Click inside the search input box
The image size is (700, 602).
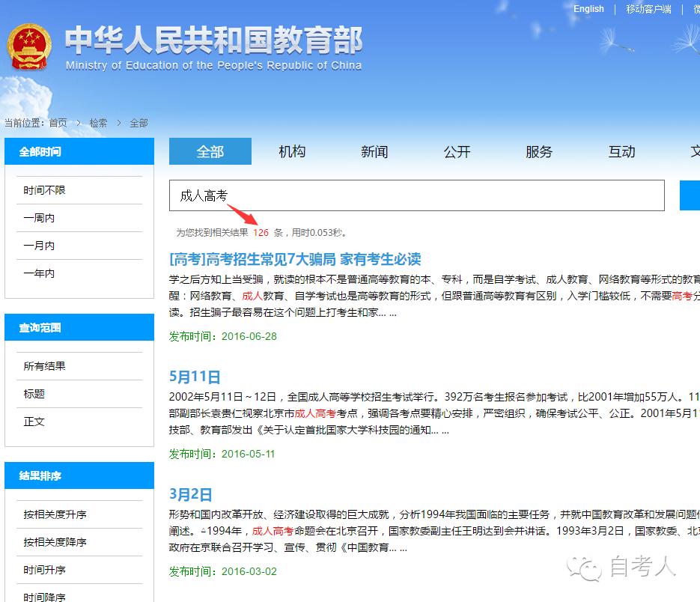coord(419,195)
